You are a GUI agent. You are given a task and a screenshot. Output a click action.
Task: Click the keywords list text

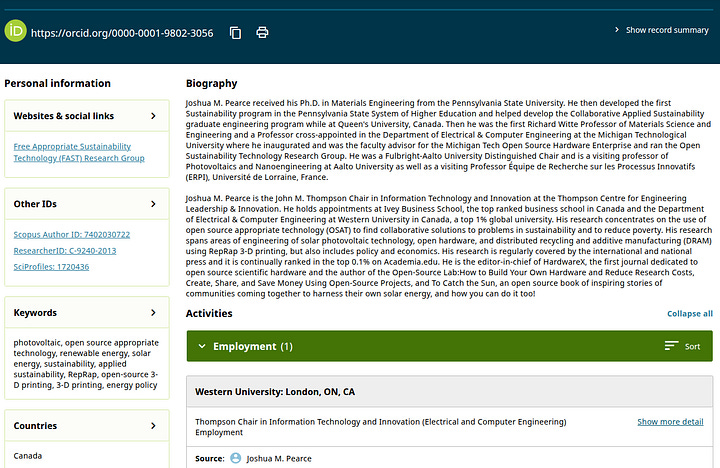point(86,364)
